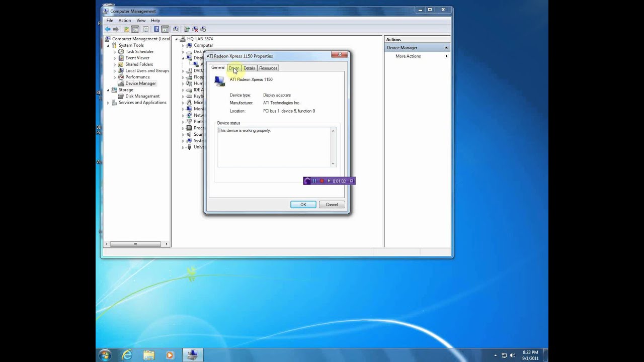
Task: Select the Event Viewer tree item
Action: pos(137,58)
